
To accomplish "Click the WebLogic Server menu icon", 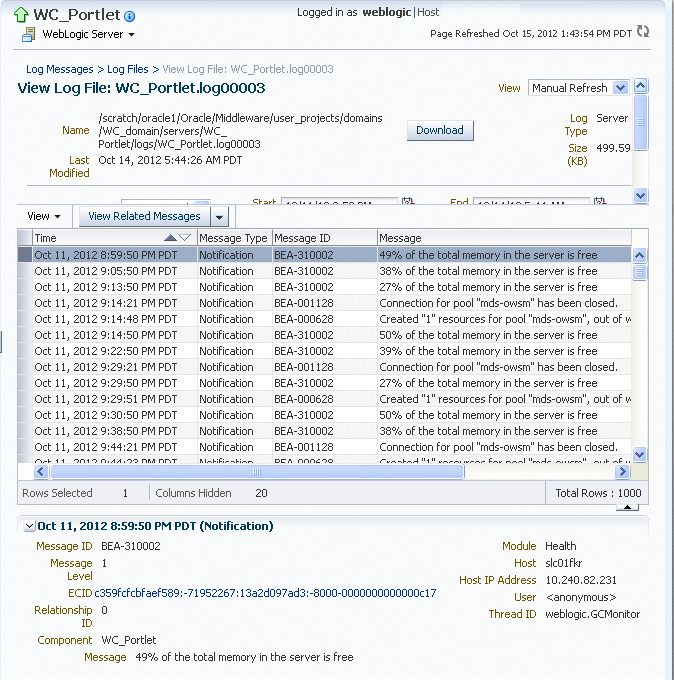I will (x=29, y=34).
